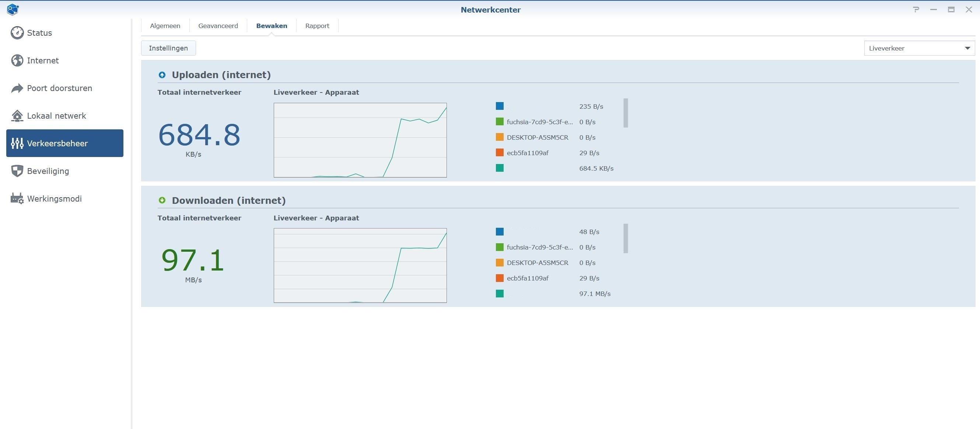The width and height of the screenshot is (980, 429).
Task: Click the Synology Router app logo icon
Action: tap(13, 9)
